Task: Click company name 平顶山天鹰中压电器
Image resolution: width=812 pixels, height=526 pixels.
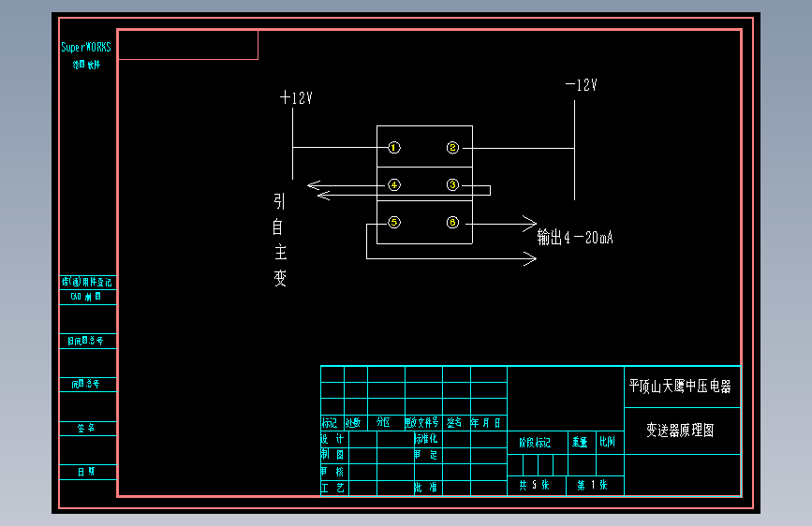Action: pyautogui.click(x=680, y=387)
